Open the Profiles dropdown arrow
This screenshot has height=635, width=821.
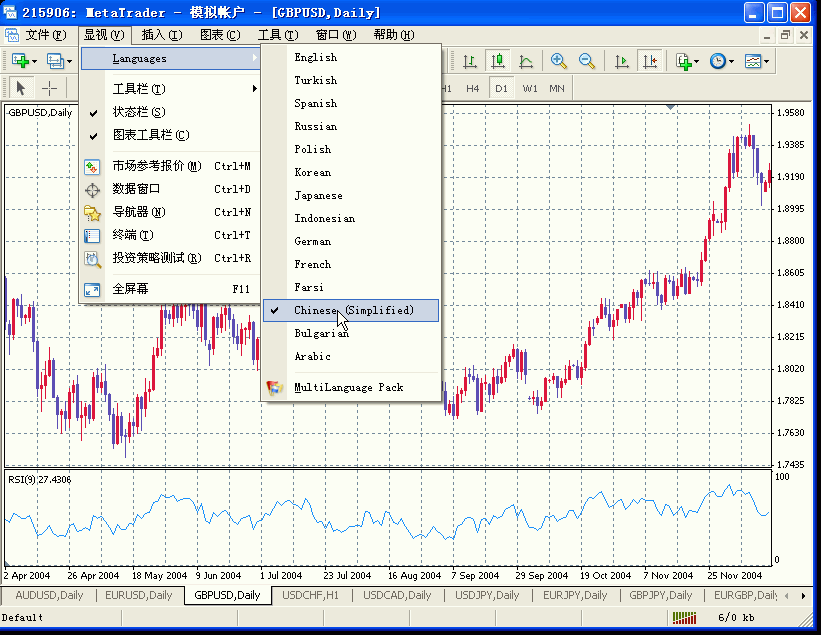click(x=70, y=62)
